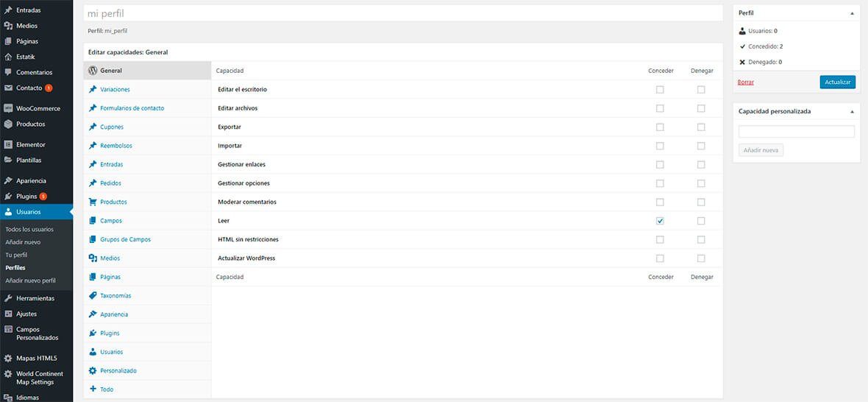Grant the Actualizar WordPress capability
868x402 pixels.
point(660,258)
